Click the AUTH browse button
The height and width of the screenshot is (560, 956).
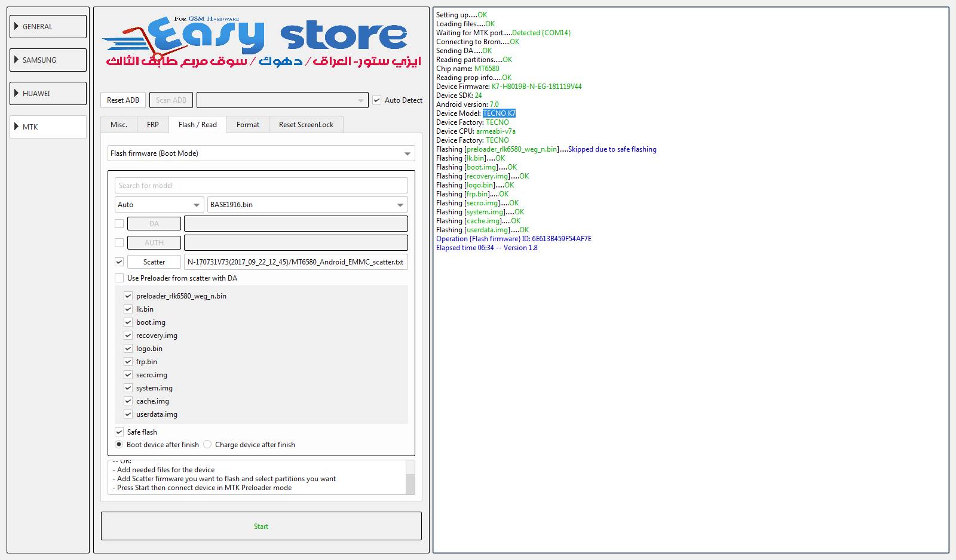(x=154, y=243)
